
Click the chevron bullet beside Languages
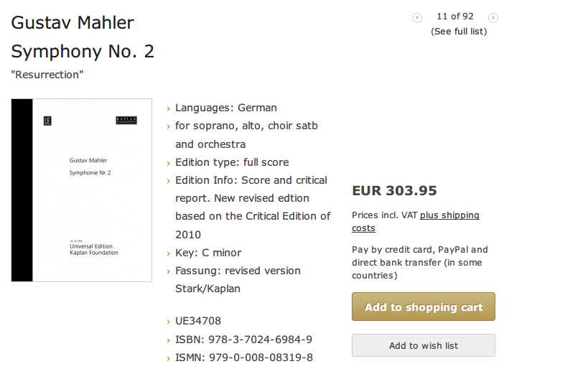[x=169, y=109]
